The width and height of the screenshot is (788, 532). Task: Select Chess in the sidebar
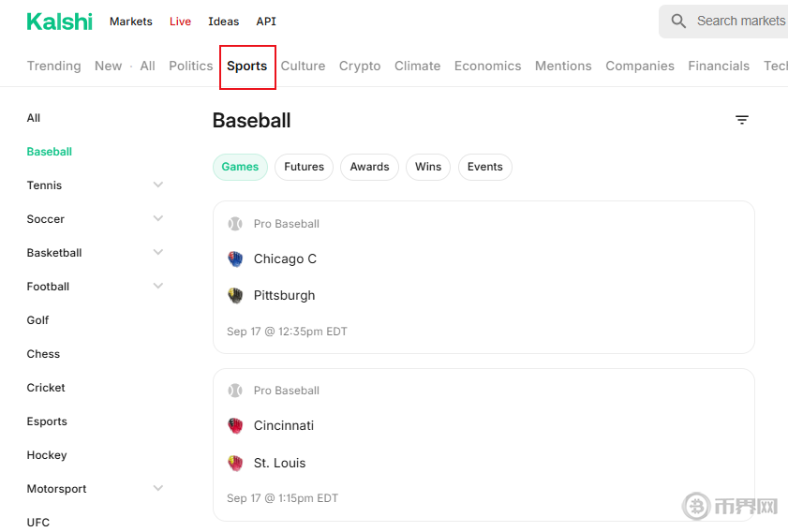[43, 354]
